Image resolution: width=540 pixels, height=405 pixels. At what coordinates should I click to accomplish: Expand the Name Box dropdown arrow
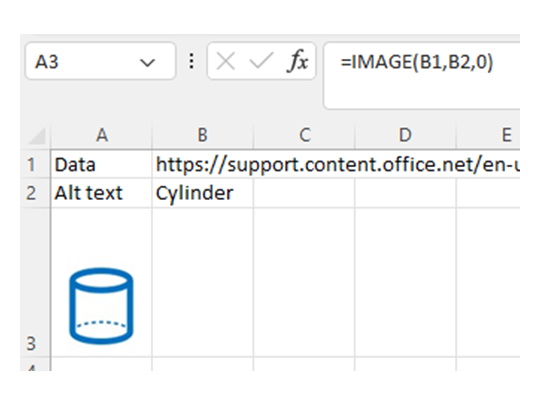pyautogui.click(x=147, y=63)
